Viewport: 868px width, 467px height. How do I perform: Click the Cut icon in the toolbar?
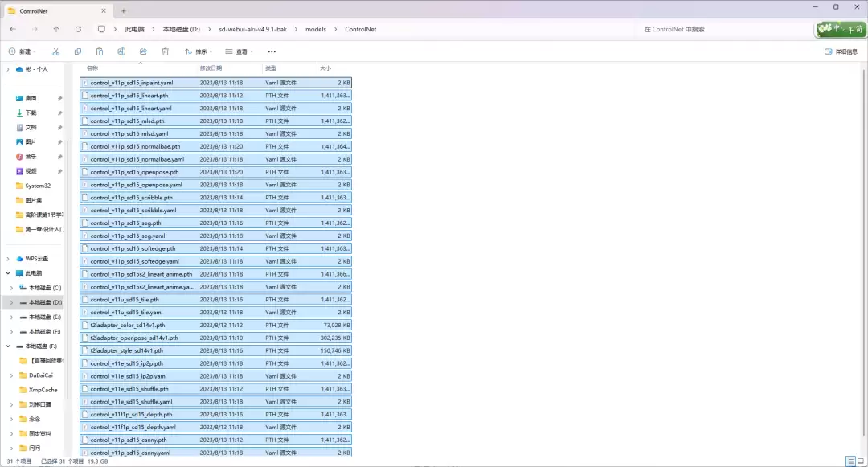(55, 51)
